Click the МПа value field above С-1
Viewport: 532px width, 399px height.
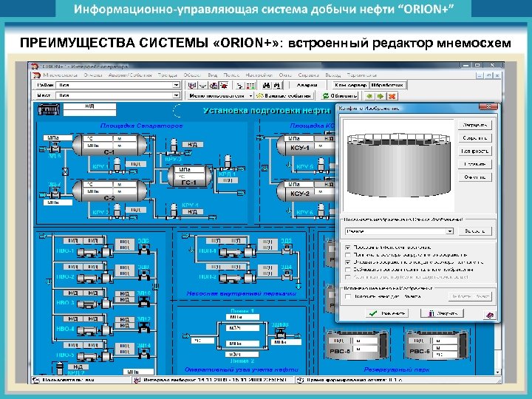58,137
